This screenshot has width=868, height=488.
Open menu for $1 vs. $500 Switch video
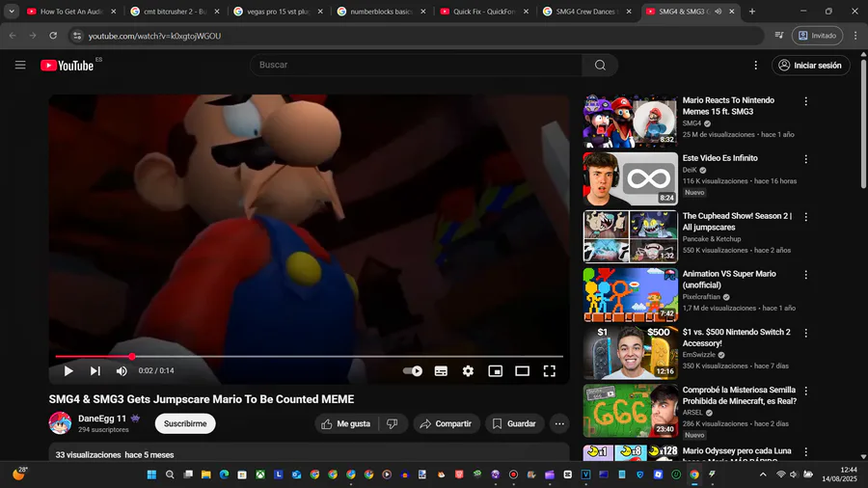click(806, 333)
